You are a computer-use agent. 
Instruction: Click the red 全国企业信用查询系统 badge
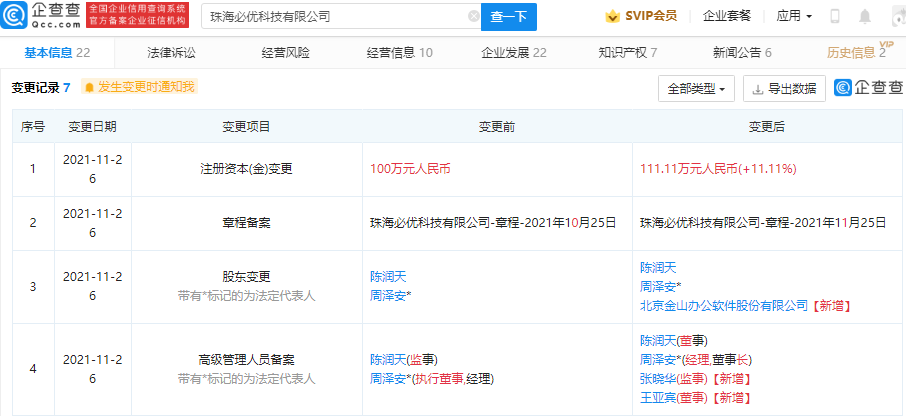tap(138, 16)
